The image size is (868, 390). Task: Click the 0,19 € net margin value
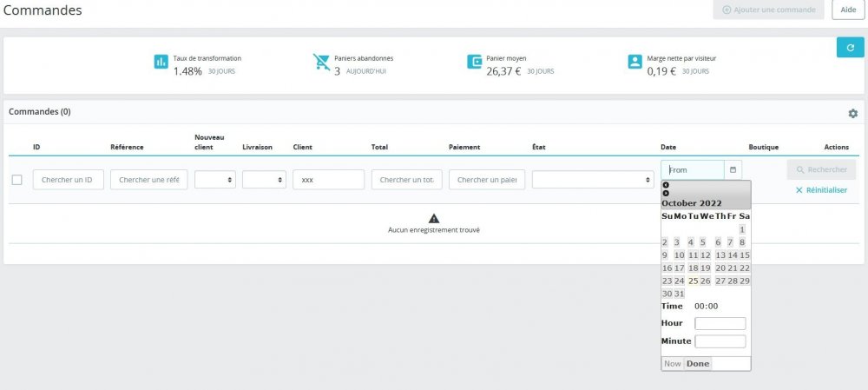[x=661, y=71]
